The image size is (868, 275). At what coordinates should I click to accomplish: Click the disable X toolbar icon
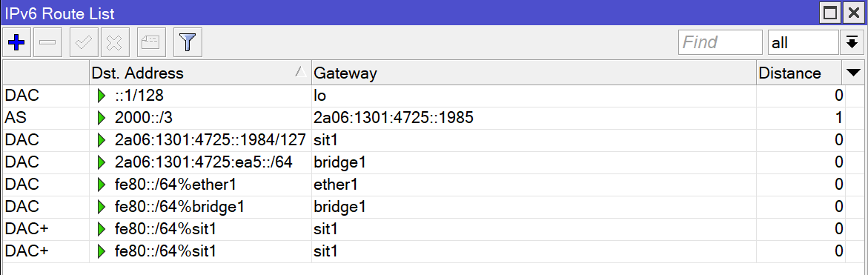tap(115, 42)
